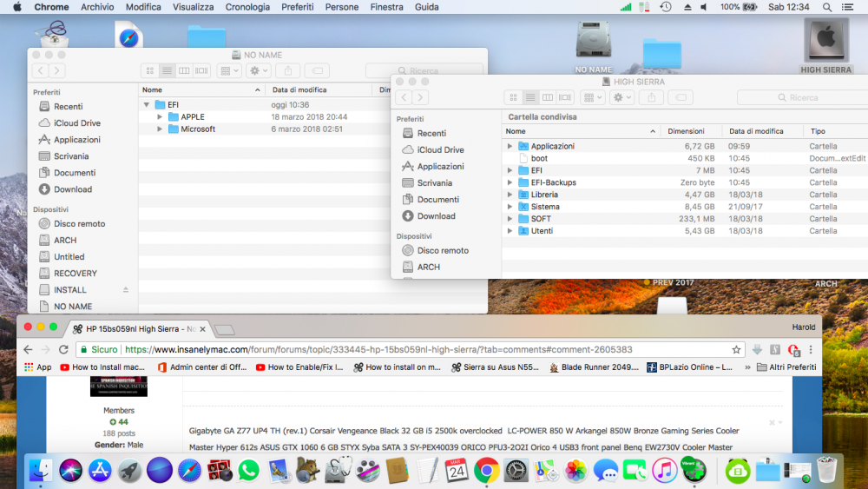Screen dimensions: 868x489
Task: Open the HIGH SIERRA disk on the desktop
Action: tap(826, 45)
